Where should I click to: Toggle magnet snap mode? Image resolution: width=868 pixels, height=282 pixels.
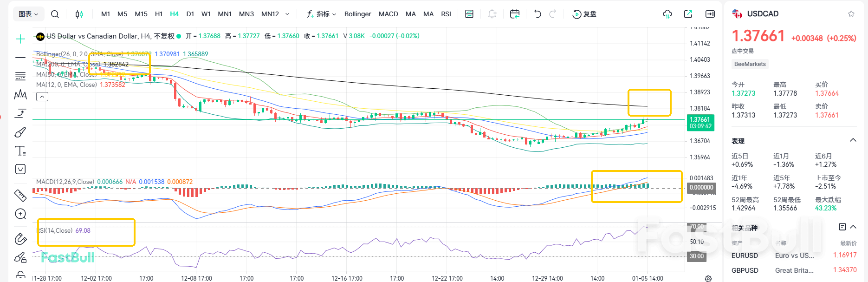pos(20,239)
